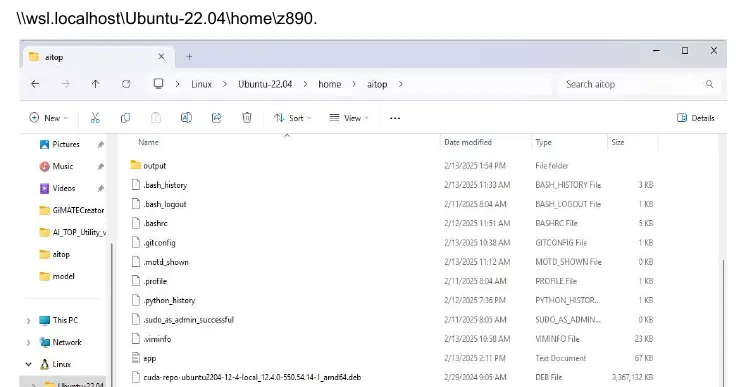Image resolution: width=740 pixels, height=387 pixels.
Task: Open the View dropdown
Action: (x=349, y=118)
